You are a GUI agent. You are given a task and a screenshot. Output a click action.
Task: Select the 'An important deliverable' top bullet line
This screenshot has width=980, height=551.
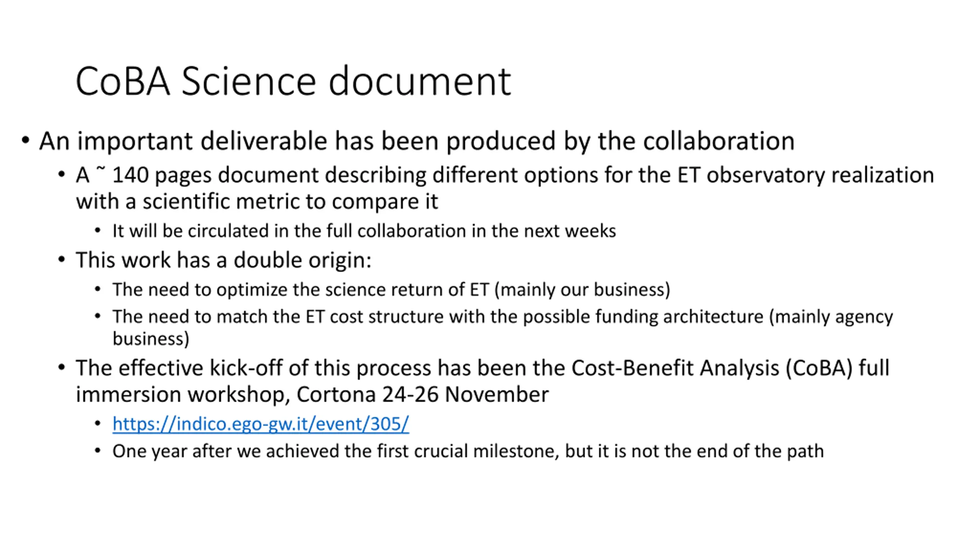click(x=417, y=141)
